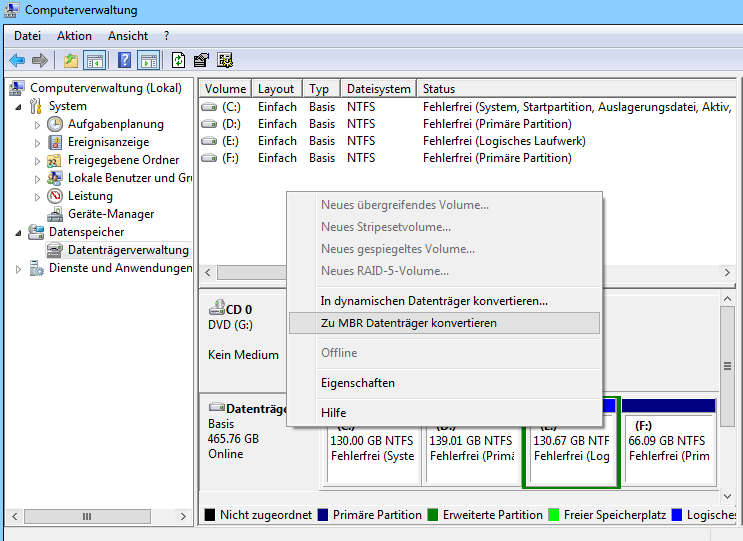Select the Leistung performance icon
This screenshot has width=743, height=541.
tap(56, 196)
